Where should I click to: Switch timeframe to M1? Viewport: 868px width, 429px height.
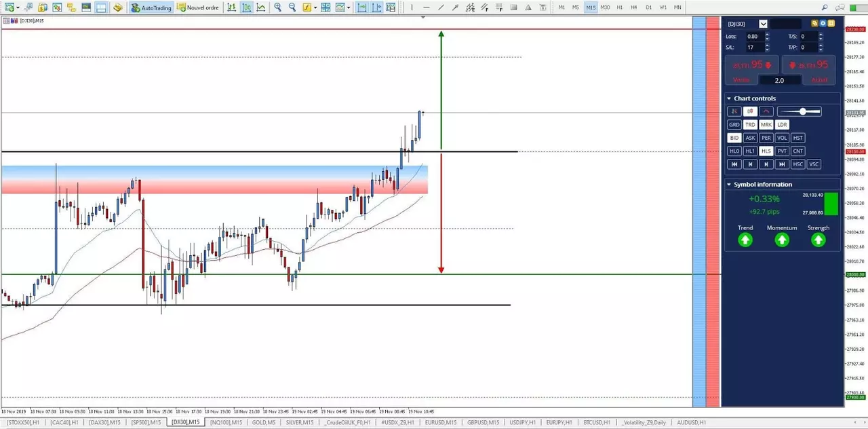tap(561, 7)
